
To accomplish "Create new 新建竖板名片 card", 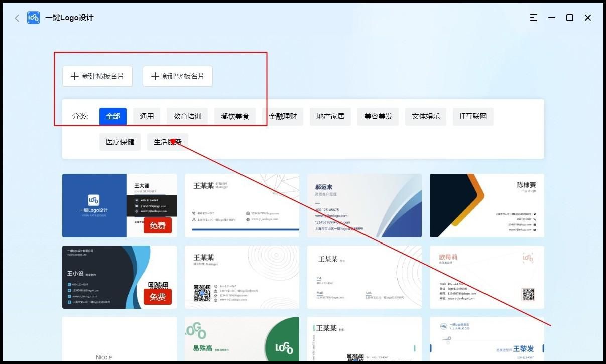I will (x=178, y=76).
